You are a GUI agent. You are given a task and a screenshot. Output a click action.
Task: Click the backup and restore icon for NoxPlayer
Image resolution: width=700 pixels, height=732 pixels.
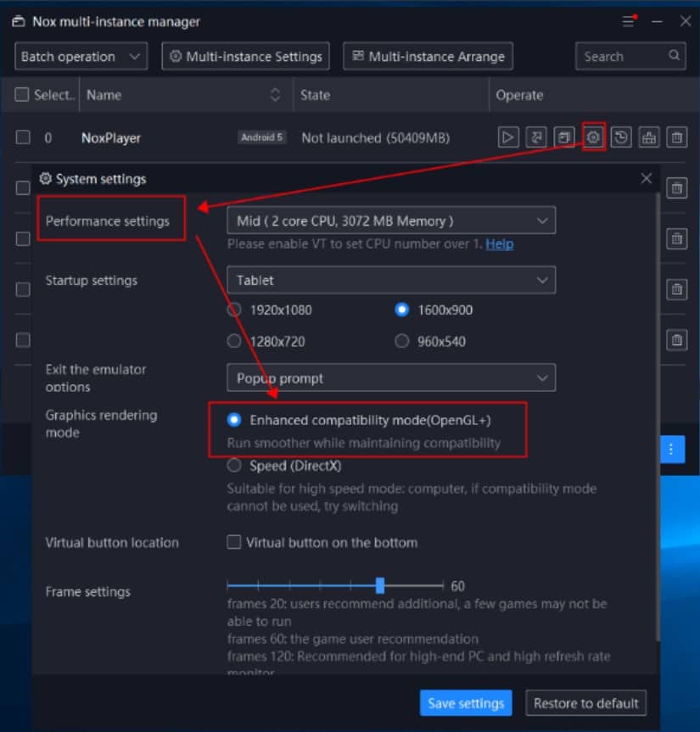point(621,137)
